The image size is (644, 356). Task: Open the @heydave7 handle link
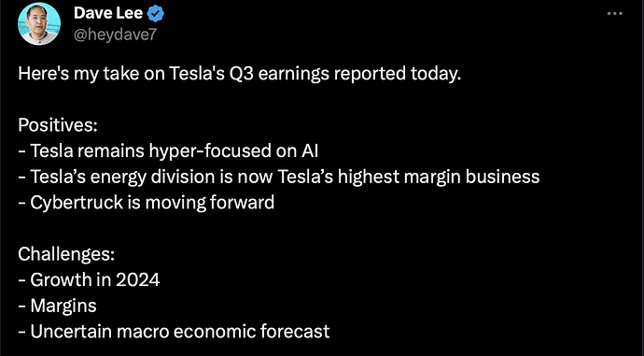[x=115, y=35]
